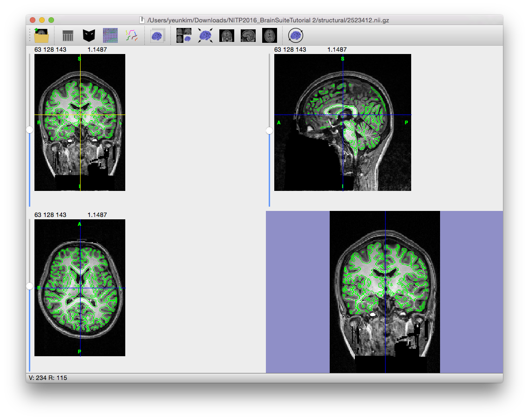This screenshot has height=420, width=529.
Task: Click the colored fiber tracks toolbar icon
Action: (x=132, y=35)
